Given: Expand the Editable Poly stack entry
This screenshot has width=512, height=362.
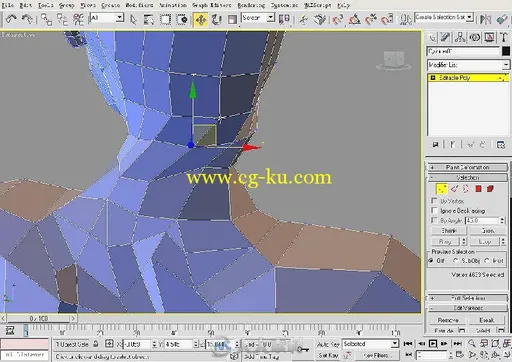Looking at the screenshot, I should 433,78.
